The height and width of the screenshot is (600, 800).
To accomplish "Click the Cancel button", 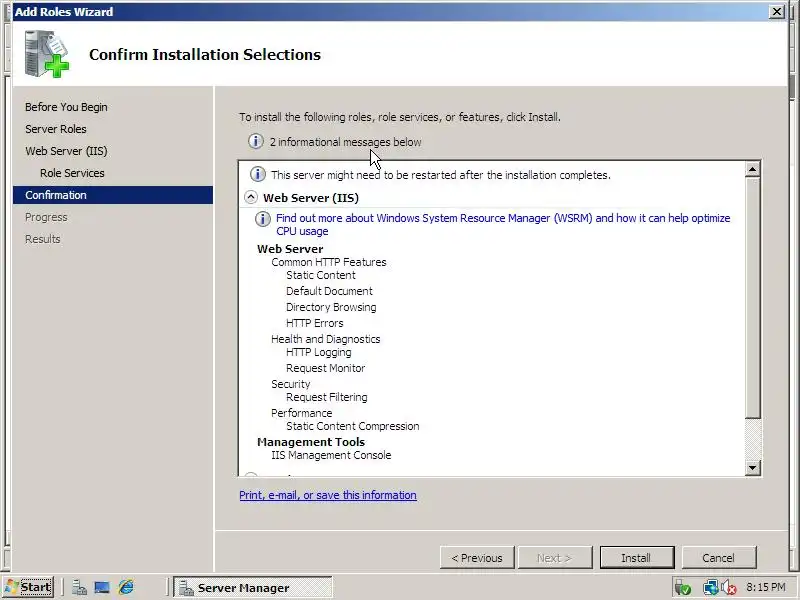I will pos(718,558).
